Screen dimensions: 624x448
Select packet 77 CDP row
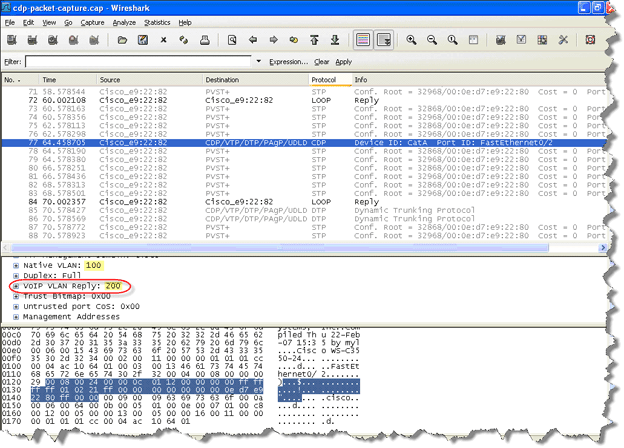tap(304, 142)
